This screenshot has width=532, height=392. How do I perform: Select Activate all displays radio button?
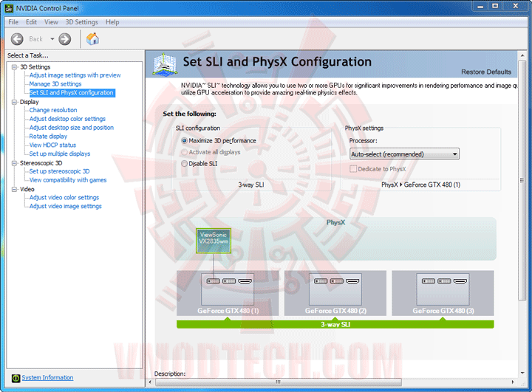(x=184, y=152)
